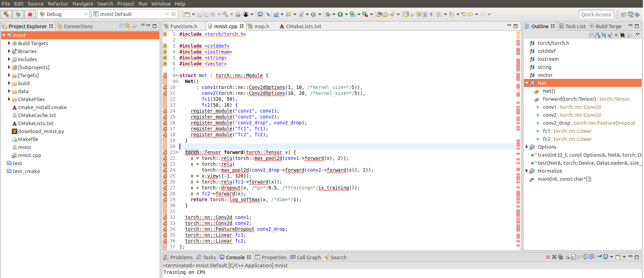Toggle Block Selection mode
Viewport: 644px width, 278px height.
click(425, 14)
